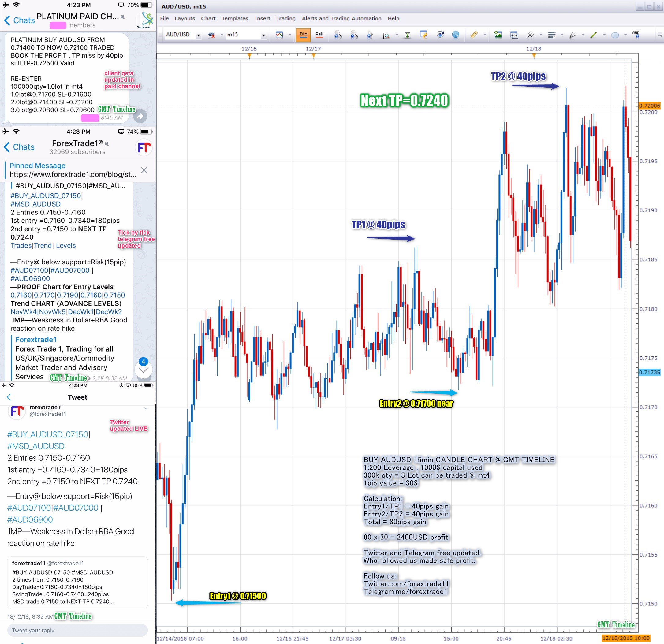Select the green trend line tool
Screen dimensions: 664x644
pos(594,35)
